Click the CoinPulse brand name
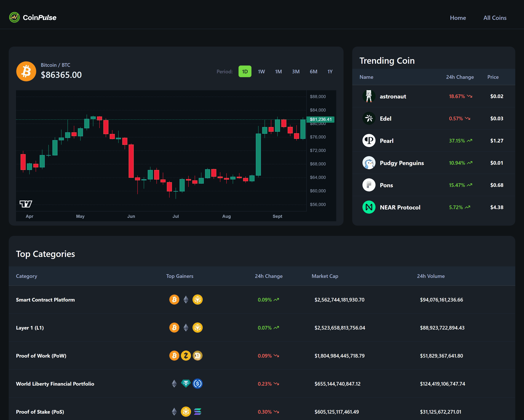Viewport: 524px width, 420px height. (40, 17)
